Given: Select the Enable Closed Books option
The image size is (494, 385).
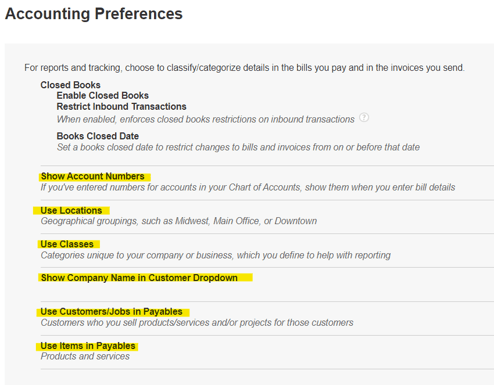Looking at the screenshot, I should pyautogui.click(x=102, y=96).
